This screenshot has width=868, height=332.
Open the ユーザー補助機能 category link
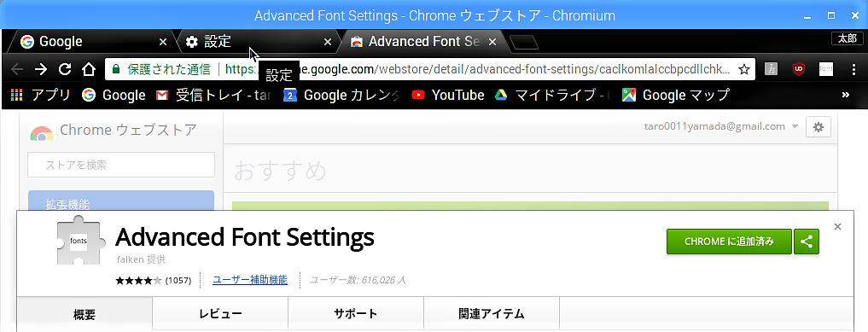[250, 280]
